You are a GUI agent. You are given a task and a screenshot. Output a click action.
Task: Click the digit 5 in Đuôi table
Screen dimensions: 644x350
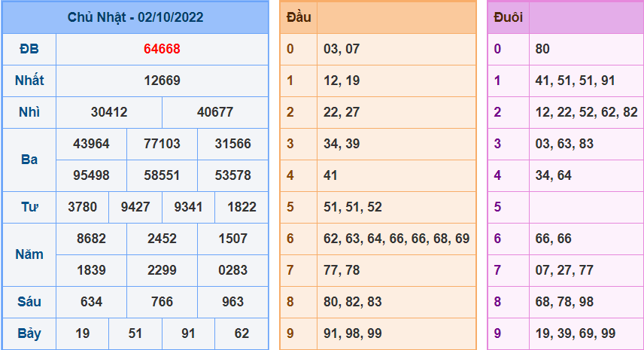pos(497,207)
